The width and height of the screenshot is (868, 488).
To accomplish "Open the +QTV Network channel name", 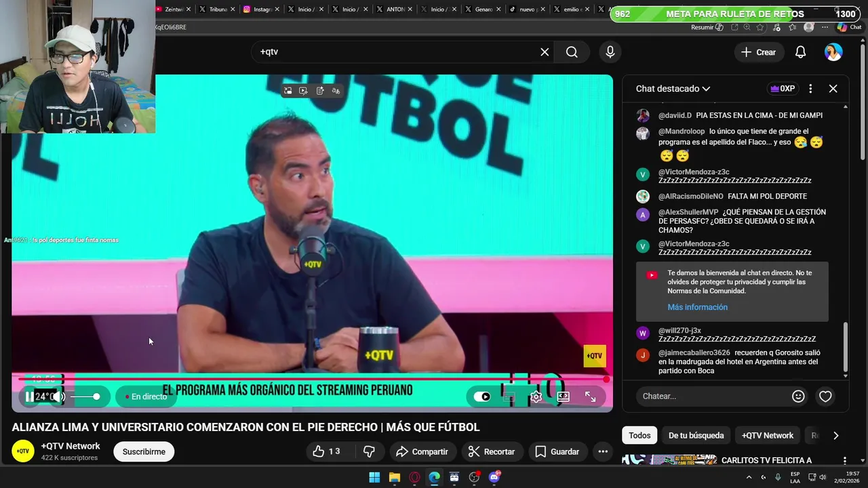I will 71,446.
